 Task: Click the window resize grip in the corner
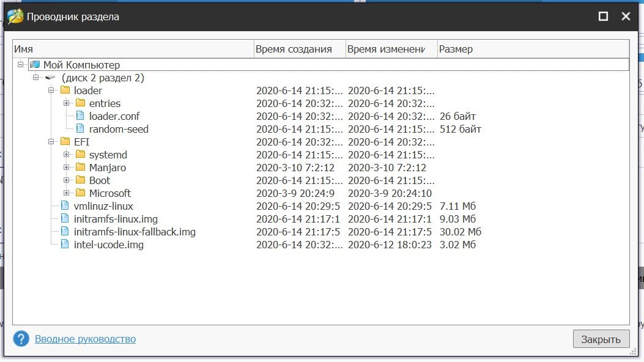633,352
